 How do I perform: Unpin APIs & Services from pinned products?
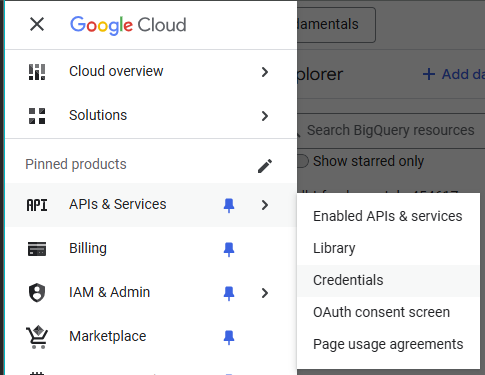click(229, 205)
